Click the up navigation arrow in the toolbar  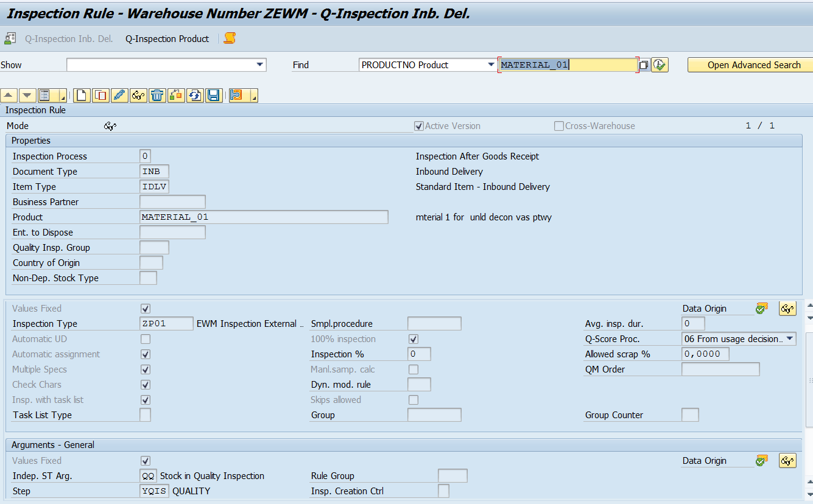[9, 95]
